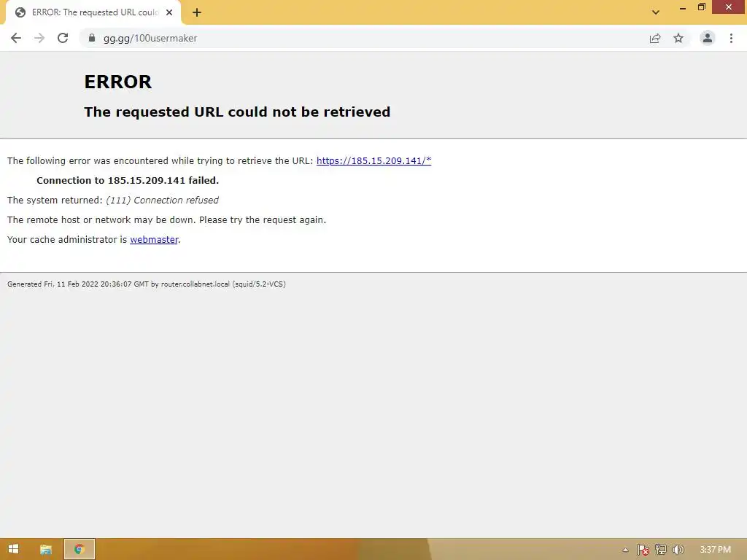This screenshot has height=560, width=747.
Task: View site information via lock icon
Action: [92, 38]
